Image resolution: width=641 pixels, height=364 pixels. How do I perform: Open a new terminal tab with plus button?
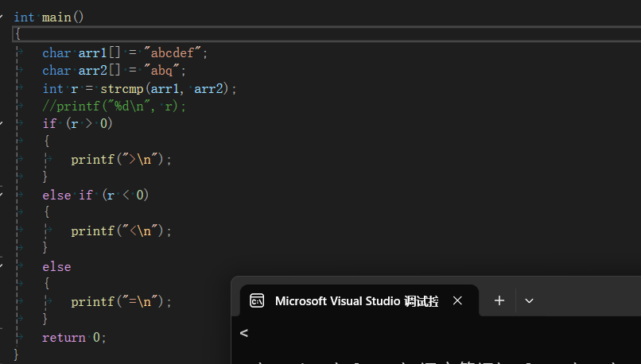[x=499, y=301]
